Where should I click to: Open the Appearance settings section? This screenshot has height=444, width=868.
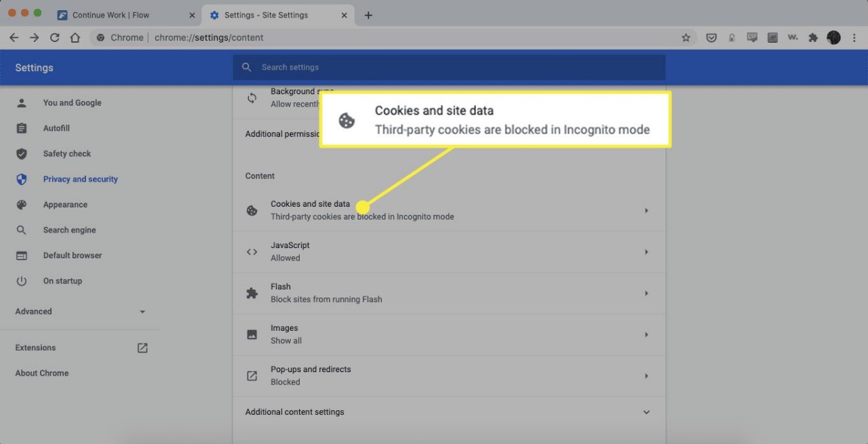(x=65, y=205)
